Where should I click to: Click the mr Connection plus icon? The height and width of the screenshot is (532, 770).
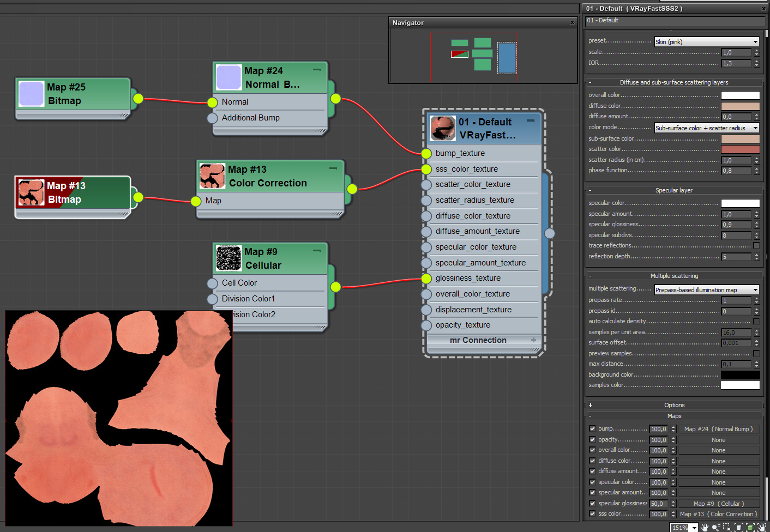(x=533, y=340)
